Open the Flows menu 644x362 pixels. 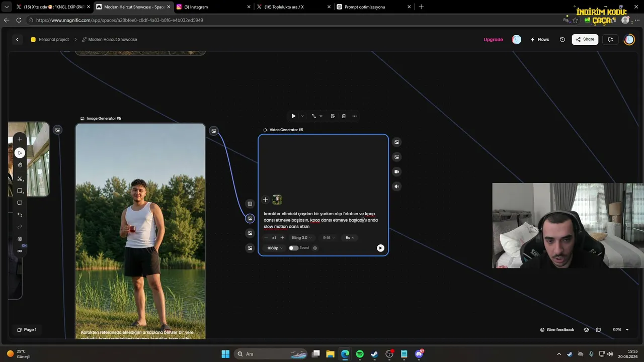(x=540, y=40)
